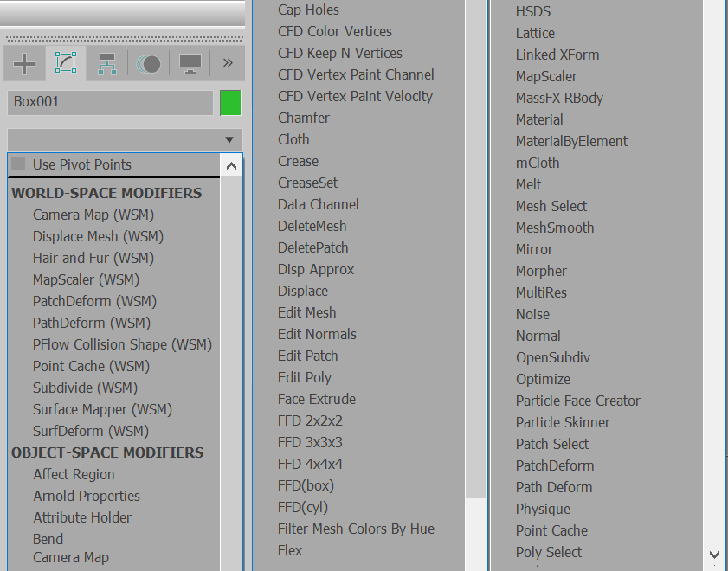Open the Display panel monitor icon

190,63
